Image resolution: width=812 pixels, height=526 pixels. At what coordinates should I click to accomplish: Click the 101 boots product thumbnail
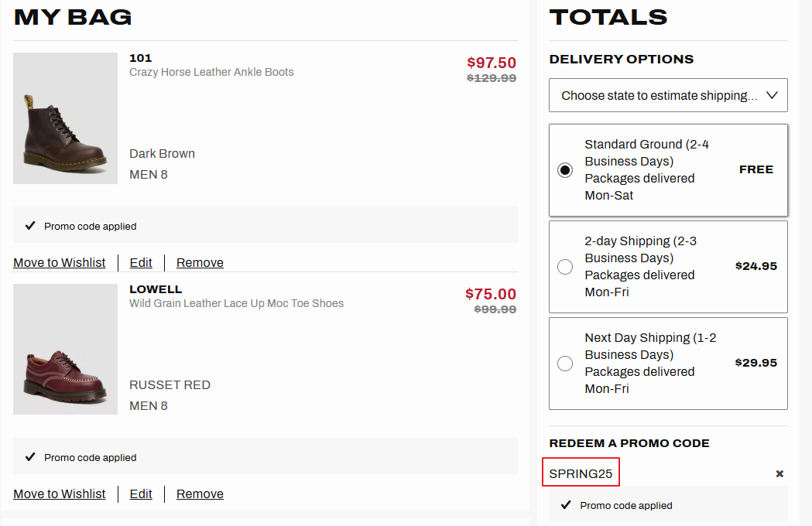pyautogui.click(x=66, y=118)
